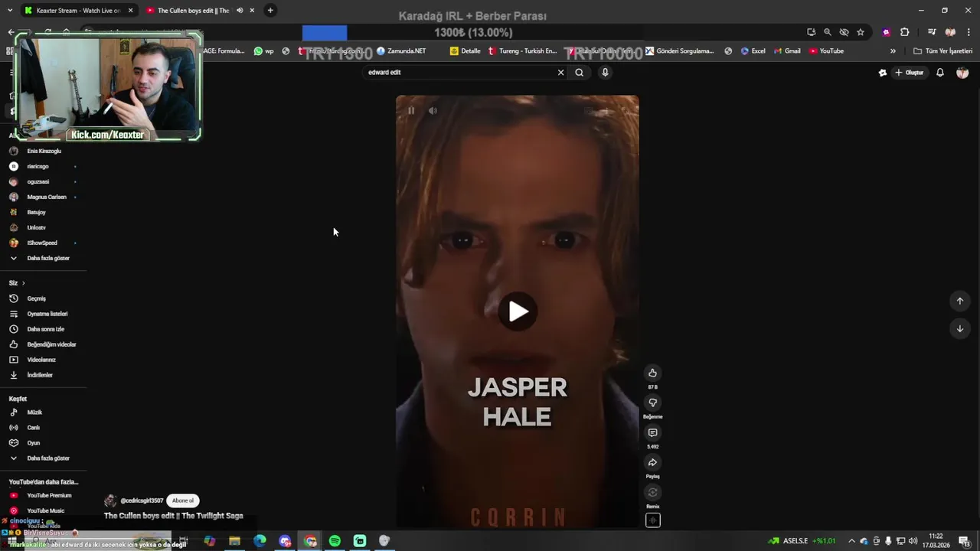The width and height of the screenshot is (980, 551).
Task: Open comments of the Short
Action: tap(652, 432)
